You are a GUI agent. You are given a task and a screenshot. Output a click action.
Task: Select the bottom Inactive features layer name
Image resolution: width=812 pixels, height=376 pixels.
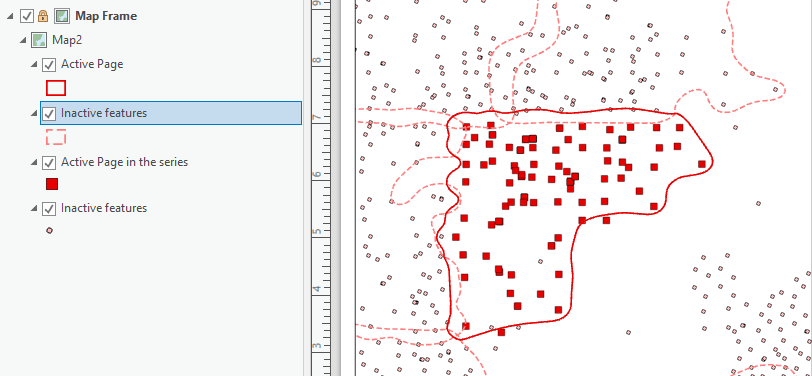[x=104, y=208]
